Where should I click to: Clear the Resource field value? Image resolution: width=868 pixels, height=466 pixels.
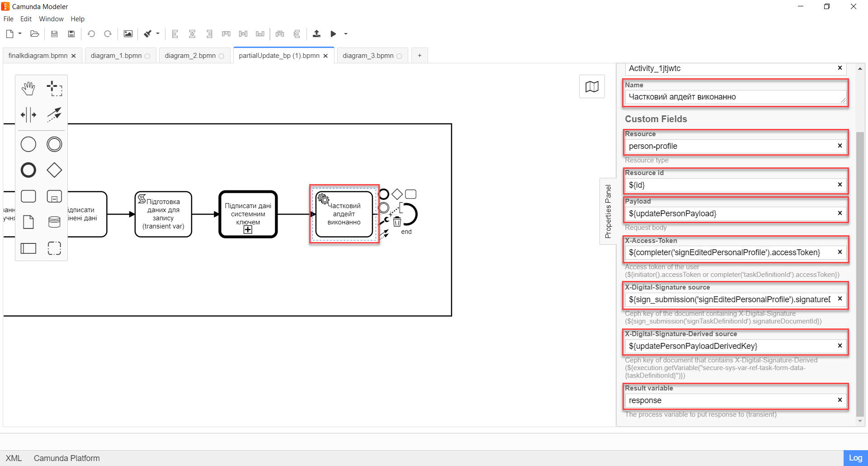point(840,146)
